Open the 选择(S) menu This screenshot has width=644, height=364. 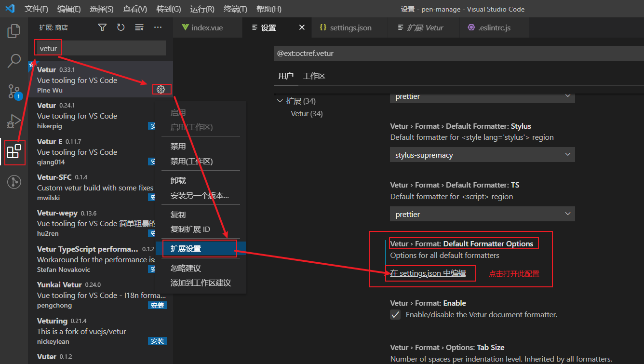click(x=102, y=9)
